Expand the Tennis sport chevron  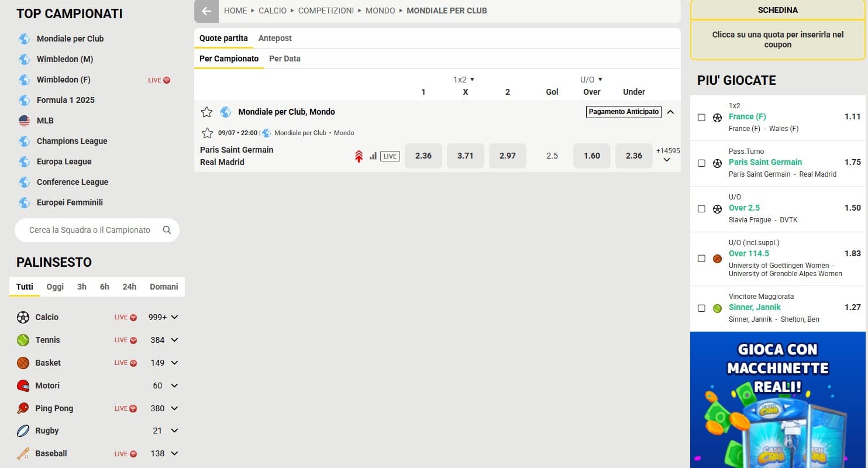(x=174, y=340)
